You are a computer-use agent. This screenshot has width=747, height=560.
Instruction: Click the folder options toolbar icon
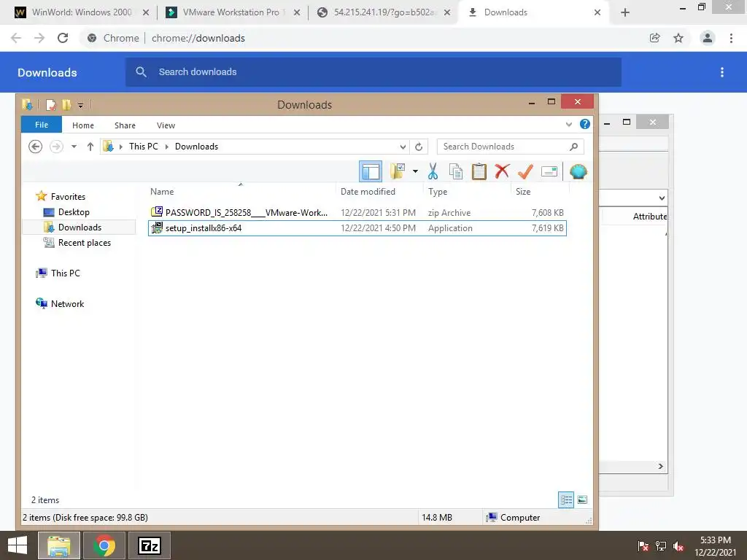coord(398,171)
